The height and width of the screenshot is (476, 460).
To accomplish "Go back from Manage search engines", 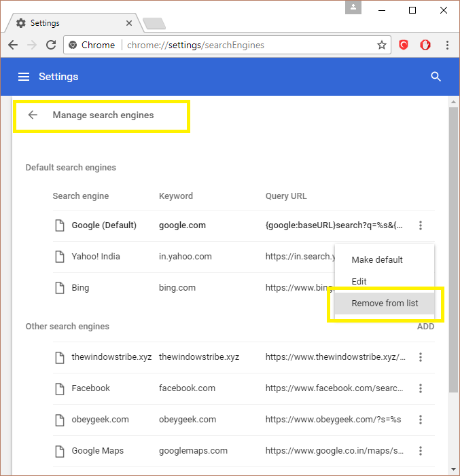I will [33, 115].
